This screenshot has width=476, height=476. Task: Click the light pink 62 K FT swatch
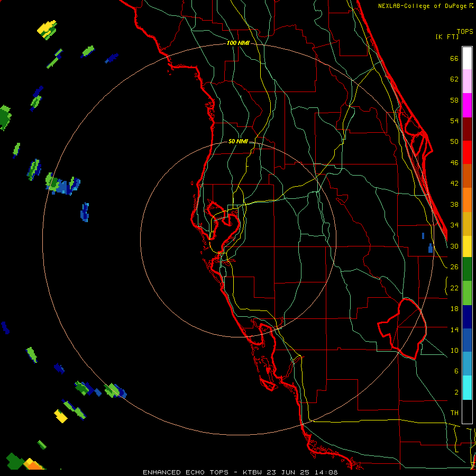pos(467,81)
